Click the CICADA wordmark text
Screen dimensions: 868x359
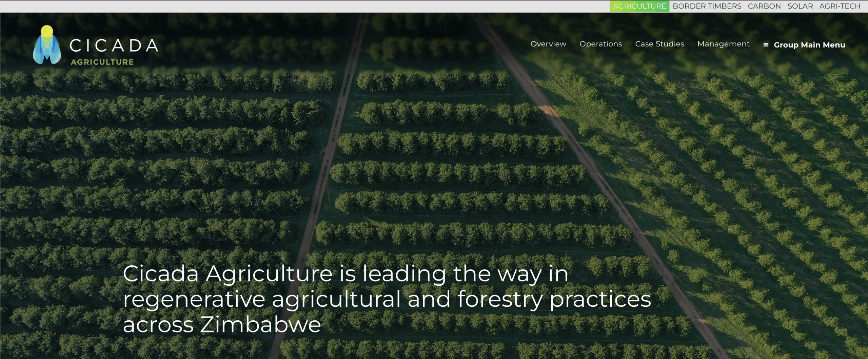(114, 45)
